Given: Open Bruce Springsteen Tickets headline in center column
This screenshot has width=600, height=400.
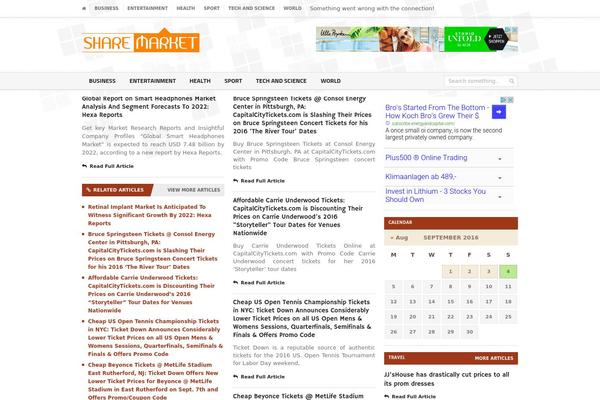Looking at the screenshot, I should [302, 115].
